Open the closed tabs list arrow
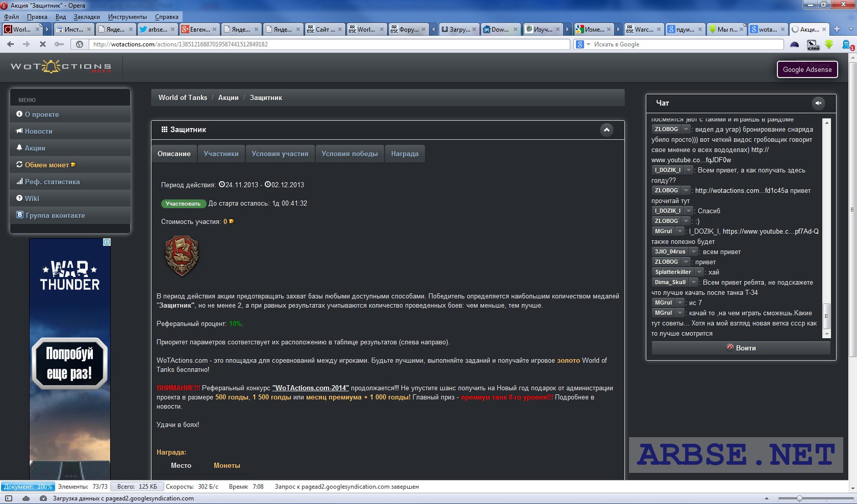This screenshot has height=504, width=857. (x=851, y=29)
